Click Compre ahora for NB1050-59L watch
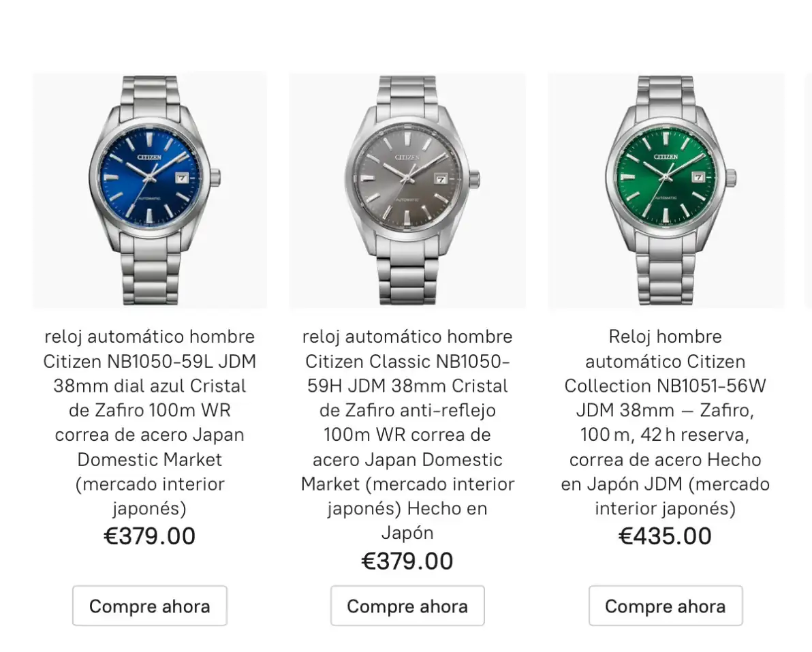Image resolution: width=812 pixels, height=652 pixels. pyautogui.click(x=150, y=606)
